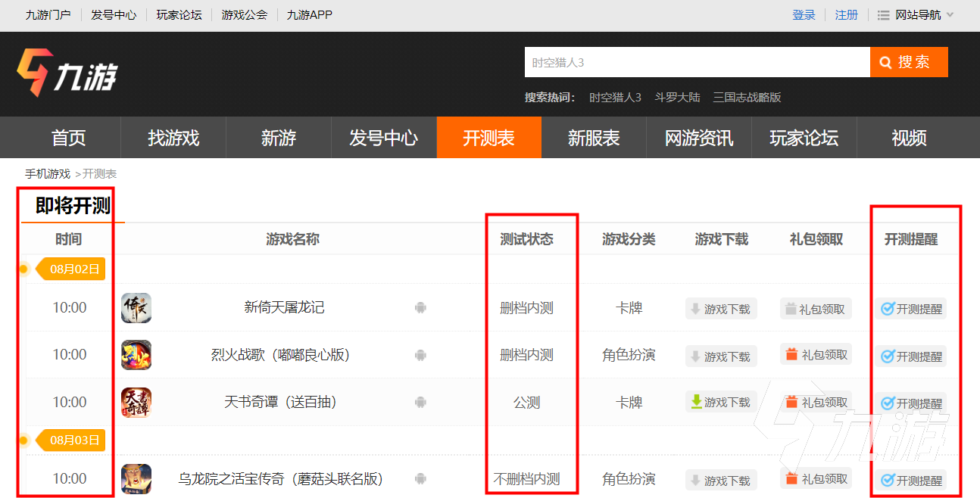This screenshot has width=980, height=498.
Task: Open game title 乌龙院之活宝传奇（蘑菇头联名版）
Action: tap(281, 479)
